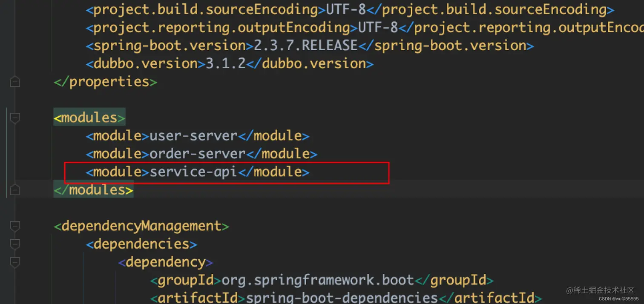Viewport: 644px width, 304px height.
Task: Click the dubbo.version 3.1.2 value
Action: (x=226, y=64)
